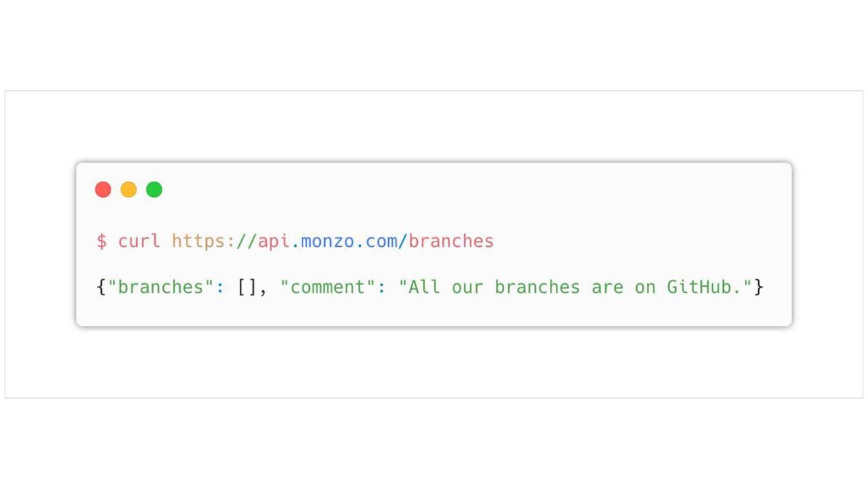Click the opening curly brace
This screenshot has height=489, width=868.
102,287
